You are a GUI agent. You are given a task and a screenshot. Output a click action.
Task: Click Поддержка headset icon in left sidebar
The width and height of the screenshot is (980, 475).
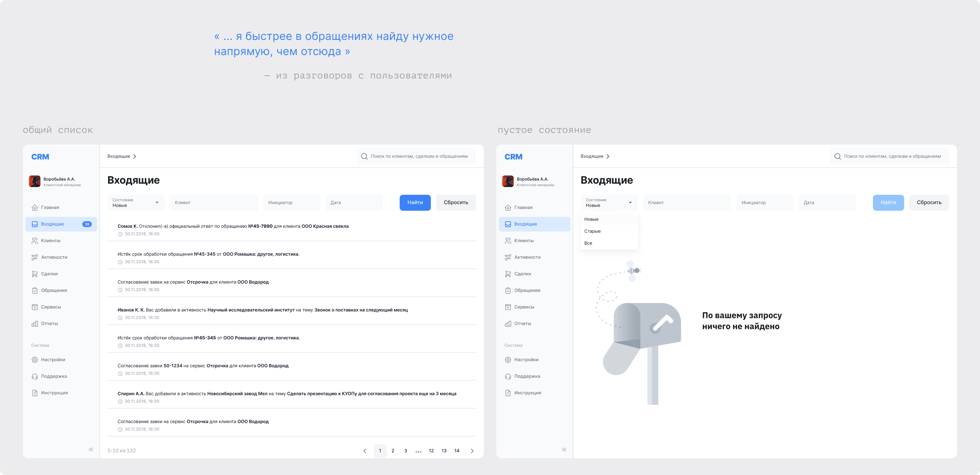[x=35, y=377]
